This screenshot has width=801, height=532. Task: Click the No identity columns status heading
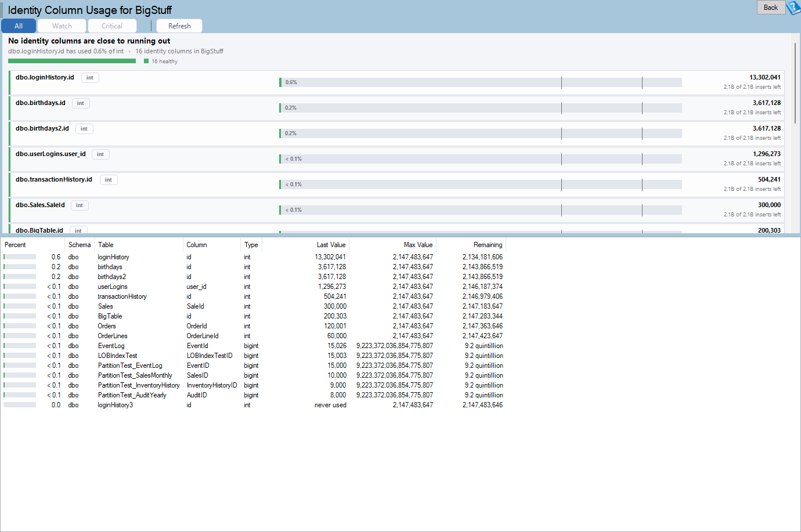89,41
